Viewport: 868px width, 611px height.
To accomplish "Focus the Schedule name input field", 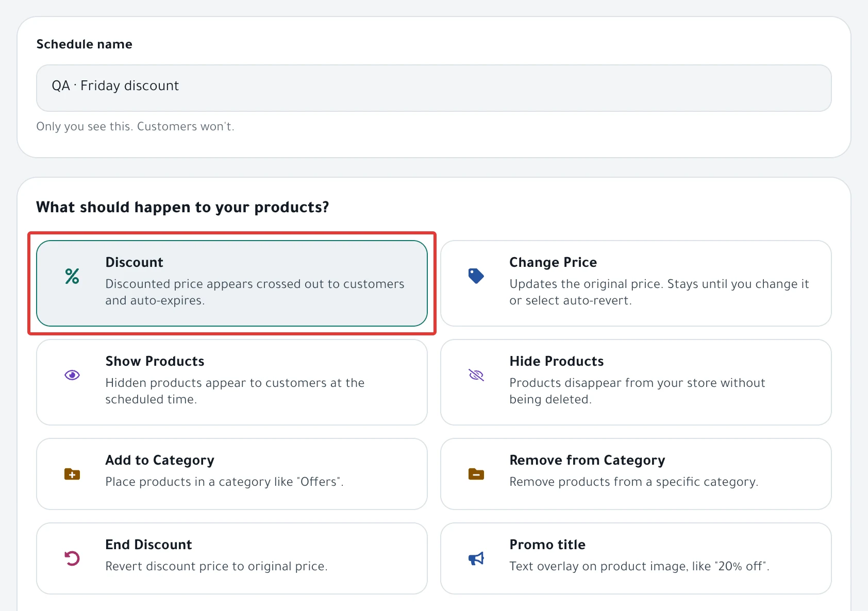I will point(434,88).
